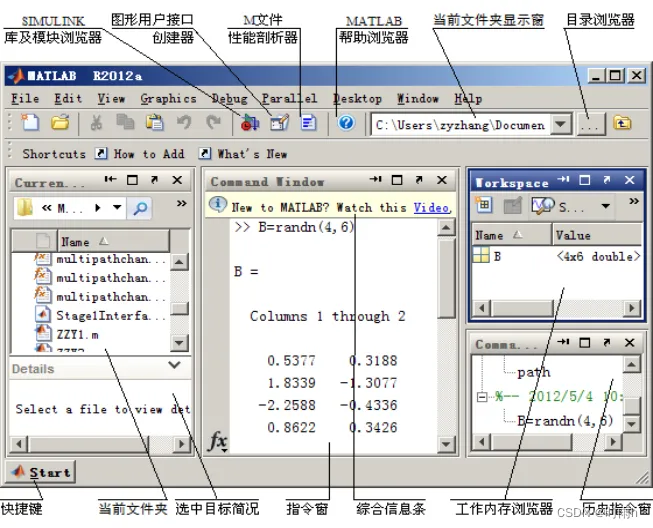
Task: Select the first multipathchan... file
Action: 102,259
